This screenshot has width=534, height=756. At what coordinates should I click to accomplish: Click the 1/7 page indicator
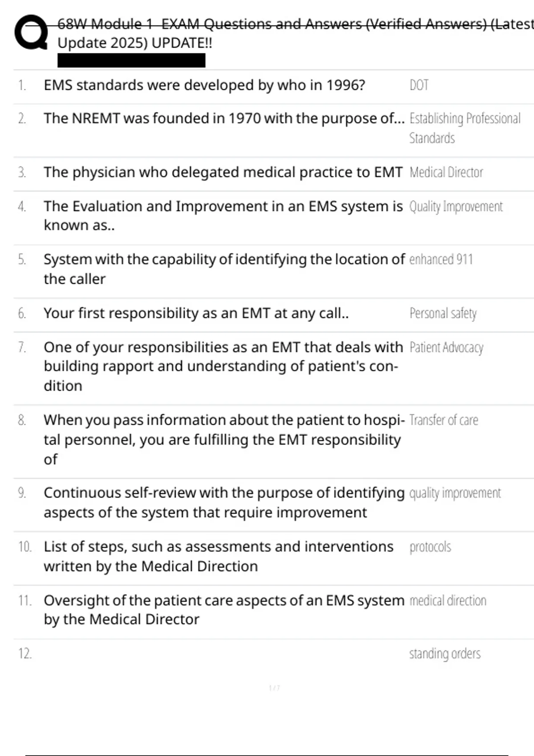pos(275,688)
